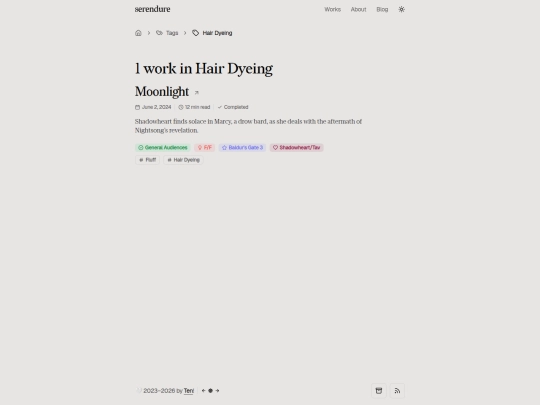Open the Fluff hashtag tag
540x405 pixels.
pos(147,160)
